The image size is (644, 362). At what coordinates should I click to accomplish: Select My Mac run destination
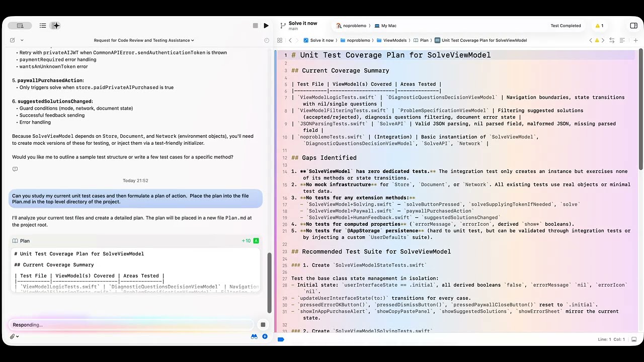point(385,26)
